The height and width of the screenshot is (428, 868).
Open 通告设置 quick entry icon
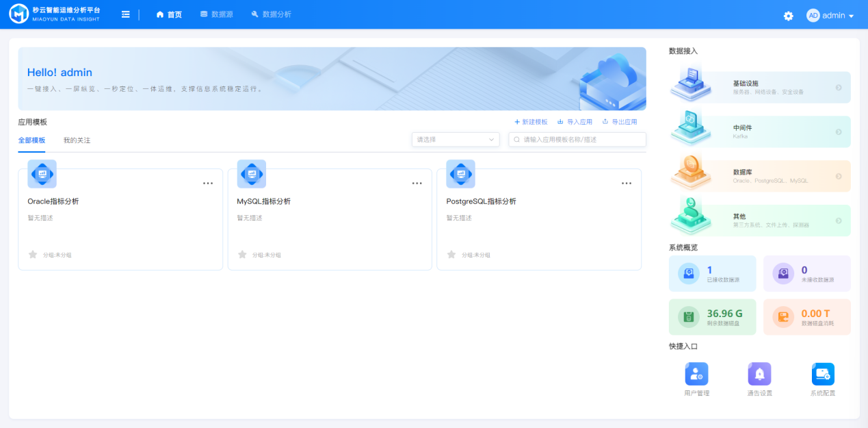(x=759, y=374)
